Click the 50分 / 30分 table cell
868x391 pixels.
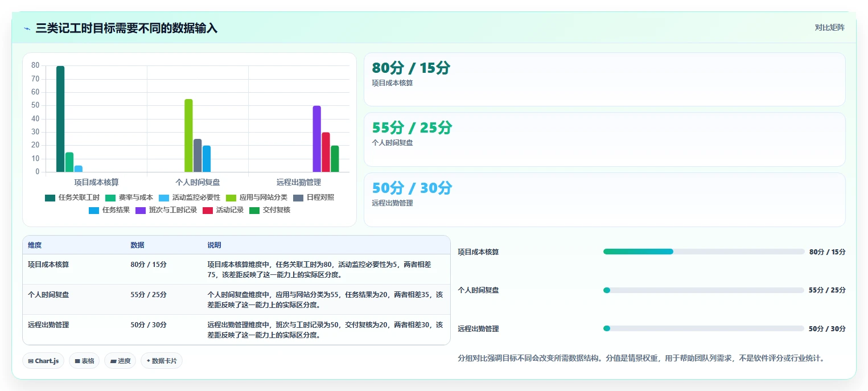coord(149,325)
